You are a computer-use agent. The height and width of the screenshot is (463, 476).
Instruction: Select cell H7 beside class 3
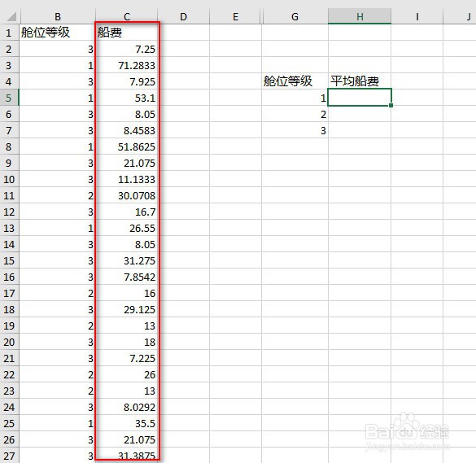(x=360, y=130)
